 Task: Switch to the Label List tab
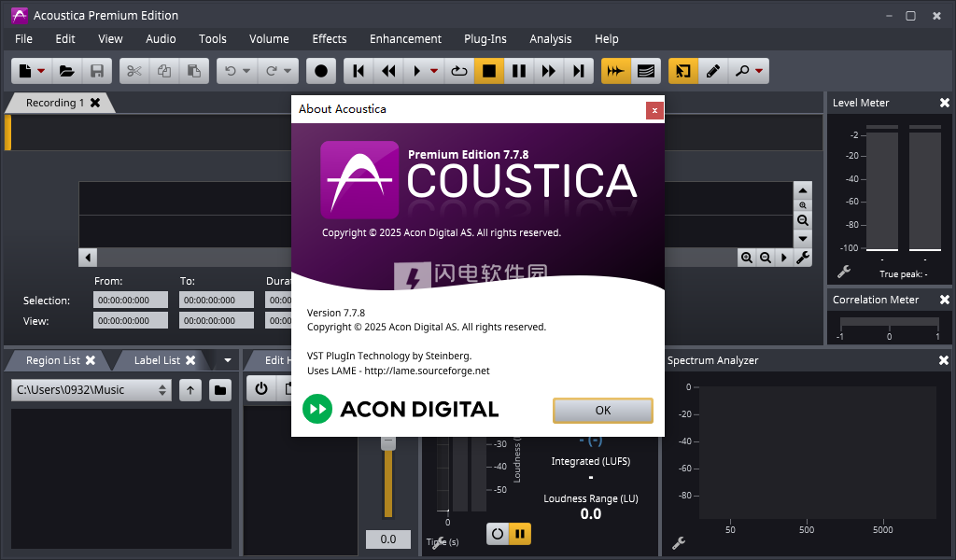(x=157, y=360)
